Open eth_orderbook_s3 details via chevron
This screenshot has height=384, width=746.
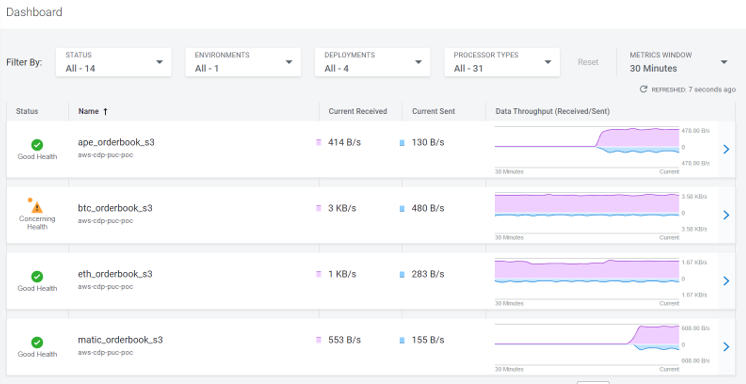click(726, 281)
